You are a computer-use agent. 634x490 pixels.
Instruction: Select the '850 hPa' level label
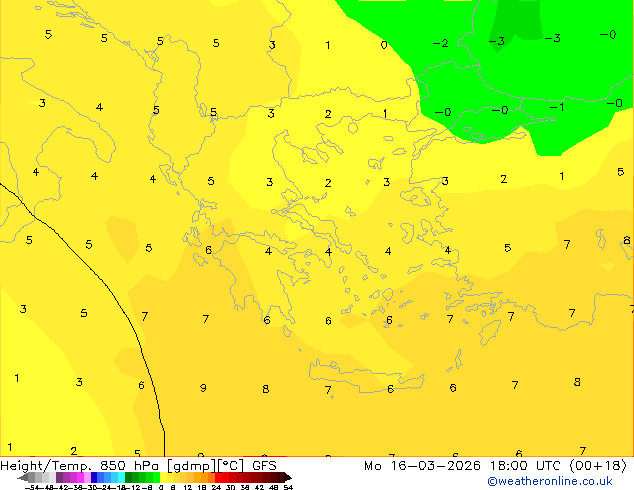131,466
